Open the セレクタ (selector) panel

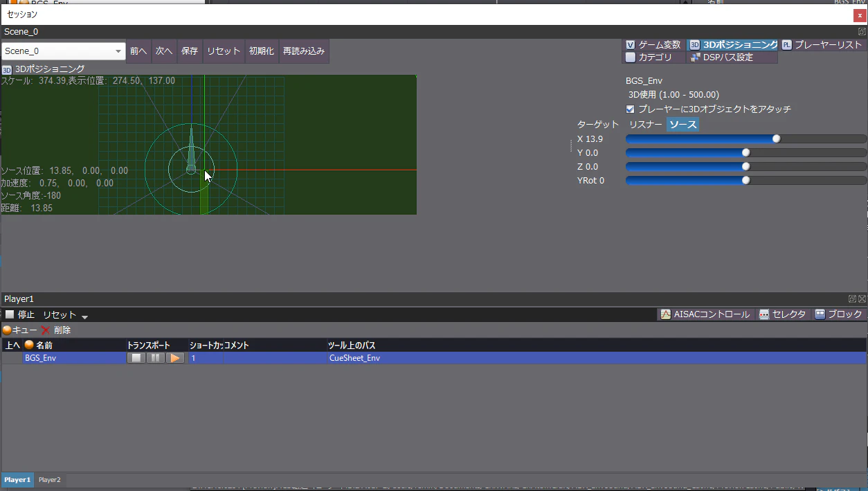(x=783, y=314)
